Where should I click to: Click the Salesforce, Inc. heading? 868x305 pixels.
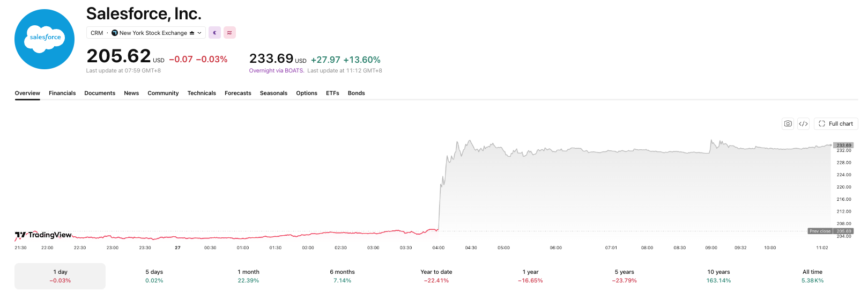pyautogui.click(x=144, y=13)
